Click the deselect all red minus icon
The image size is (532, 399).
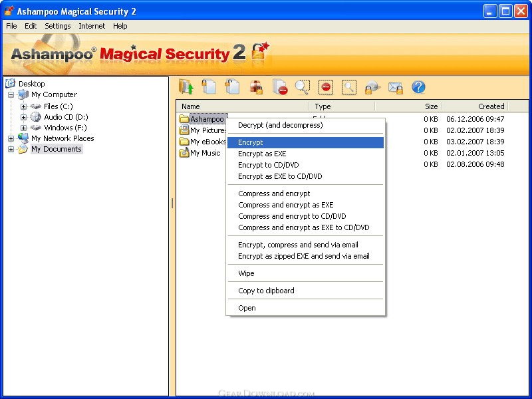[x=326, y=87]
